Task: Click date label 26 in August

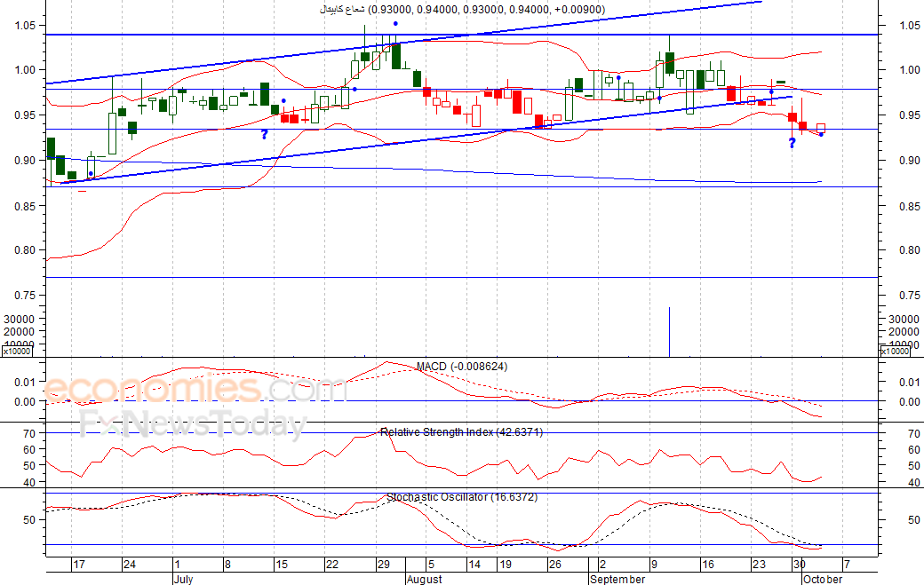Action: 554,565
